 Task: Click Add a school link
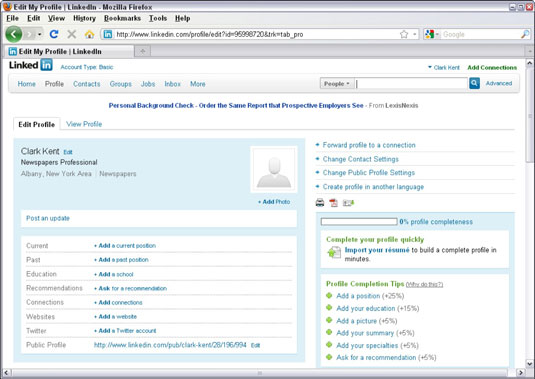(114, 274)
